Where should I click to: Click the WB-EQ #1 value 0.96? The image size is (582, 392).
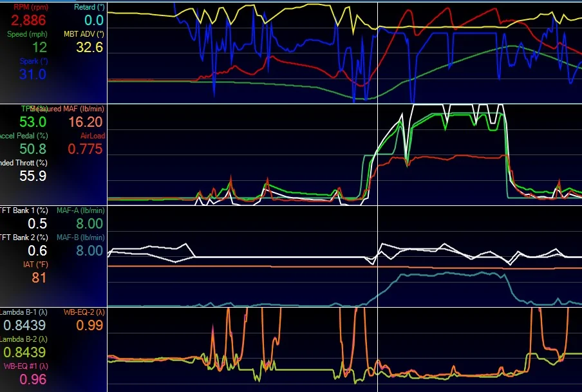[x=33, y=380]
